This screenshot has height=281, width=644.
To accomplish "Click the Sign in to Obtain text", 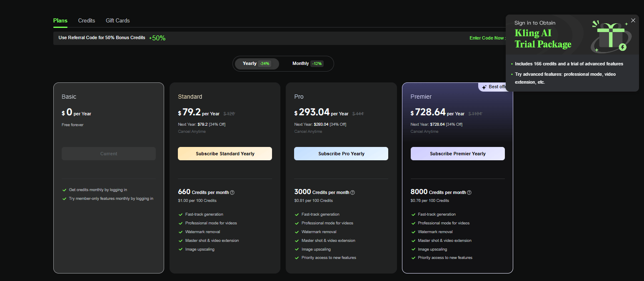I will pos(535,23).
